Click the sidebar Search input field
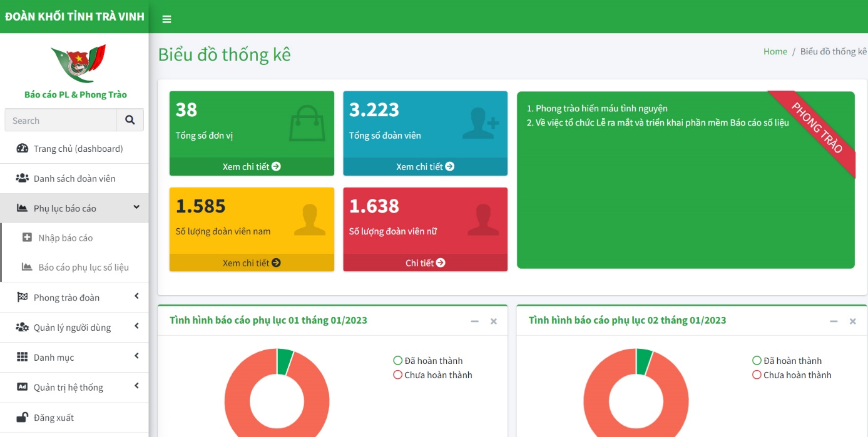Image resolution: width=868 pixels, height=437 pixels. pyautogui.click(x=61, y=121)
